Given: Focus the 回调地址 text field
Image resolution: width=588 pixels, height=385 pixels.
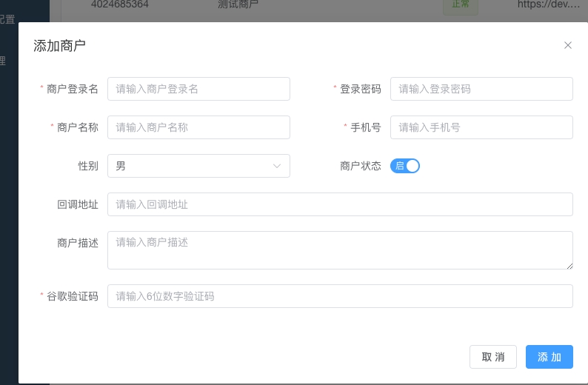Looking at the screenshot, I should [340, 204].
